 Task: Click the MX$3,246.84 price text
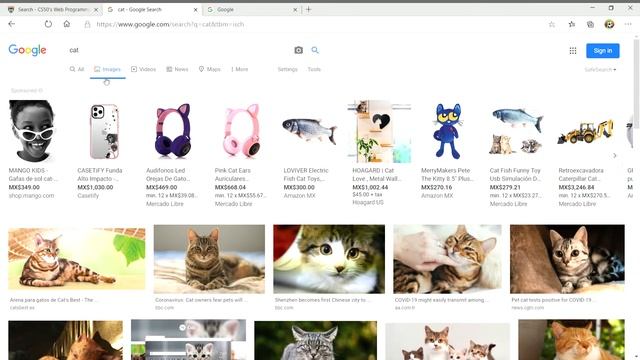[576, 187]
